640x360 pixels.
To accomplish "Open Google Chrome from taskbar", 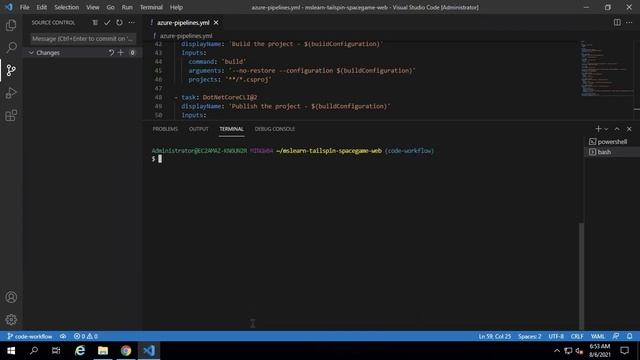I will (126, 351).
